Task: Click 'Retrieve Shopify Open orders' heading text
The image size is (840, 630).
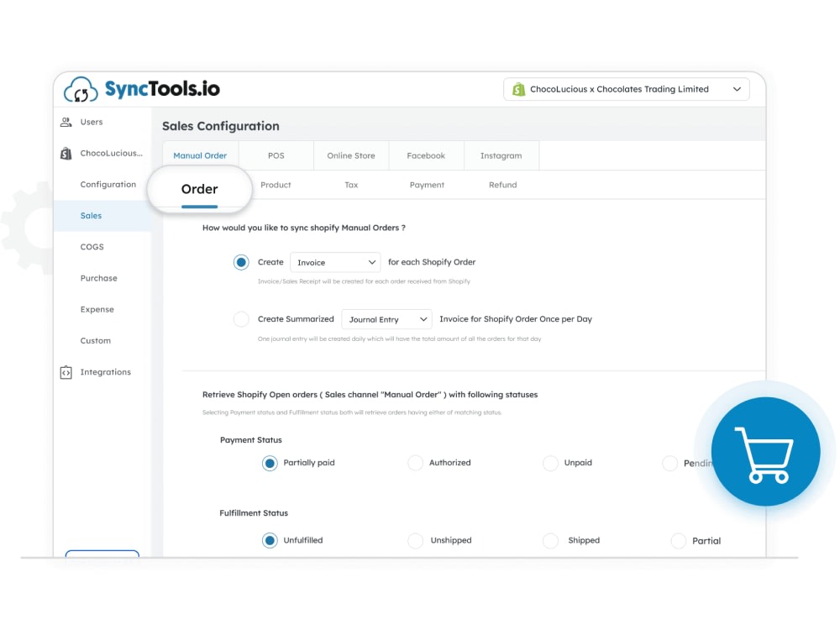Action: click(370, 395)
